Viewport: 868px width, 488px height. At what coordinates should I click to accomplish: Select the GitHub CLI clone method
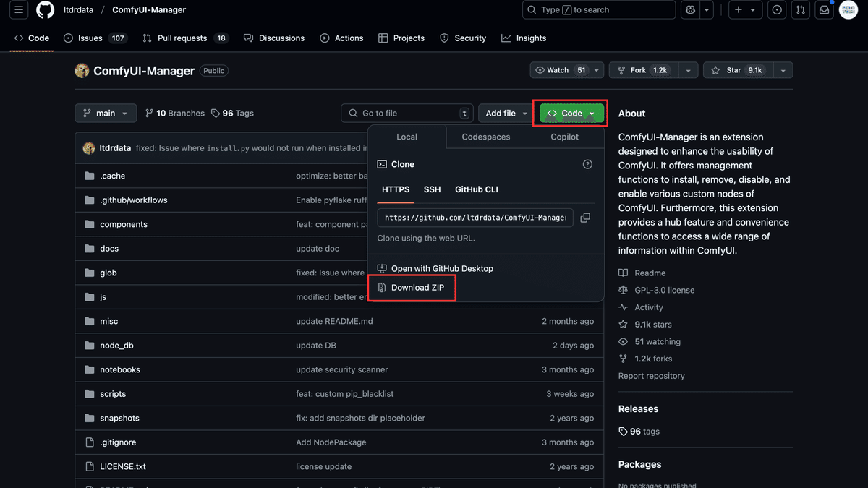point(477,189)
